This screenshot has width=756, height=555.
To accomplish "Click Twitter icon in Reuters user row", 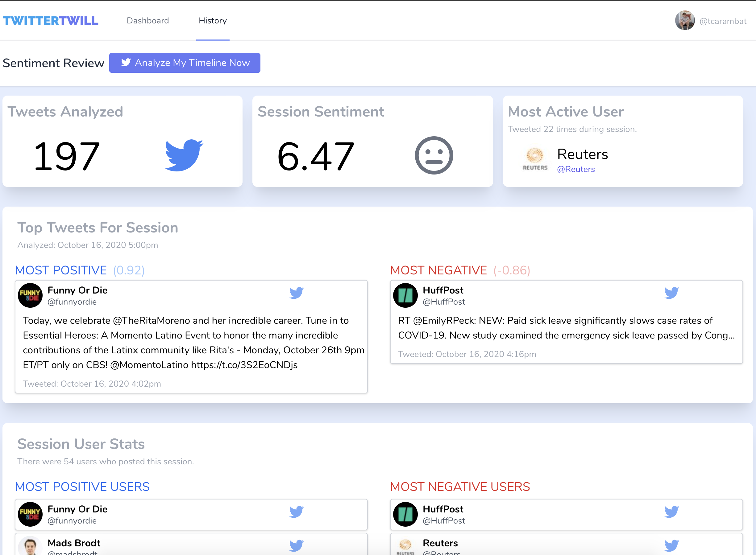I will [671, 545].
